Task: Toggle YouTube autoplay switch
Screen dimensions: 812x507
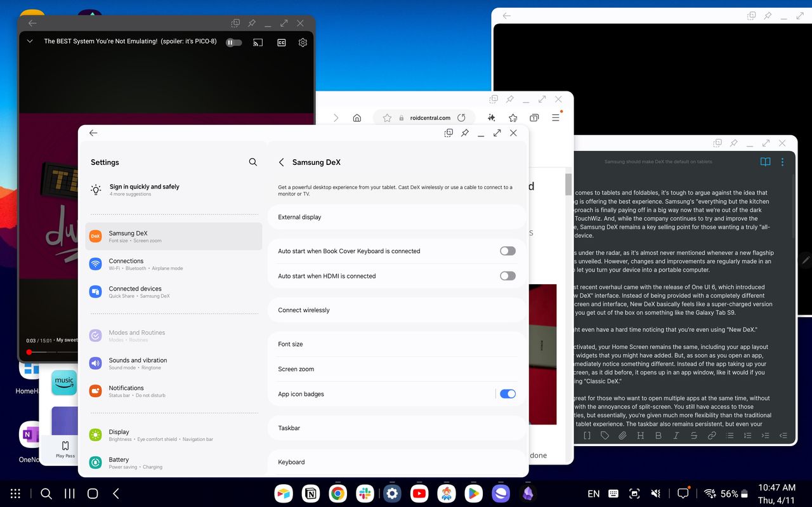Action: (234, 43)
